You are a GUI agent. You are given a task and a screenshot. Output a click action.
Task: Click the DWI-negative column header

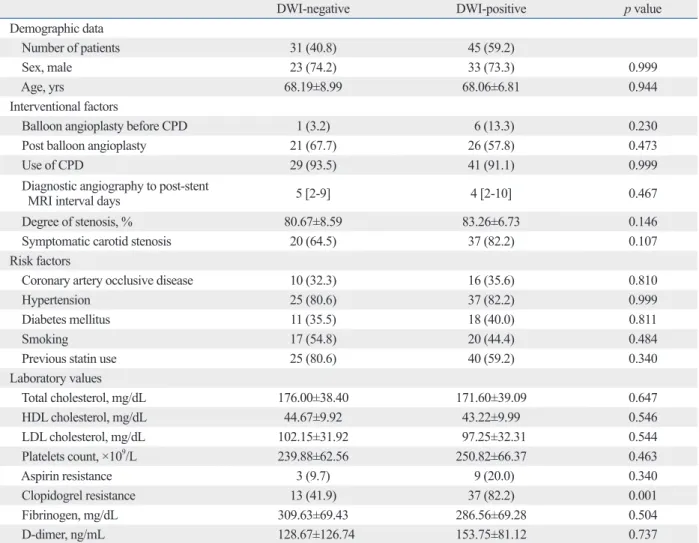tap(313, 9)
